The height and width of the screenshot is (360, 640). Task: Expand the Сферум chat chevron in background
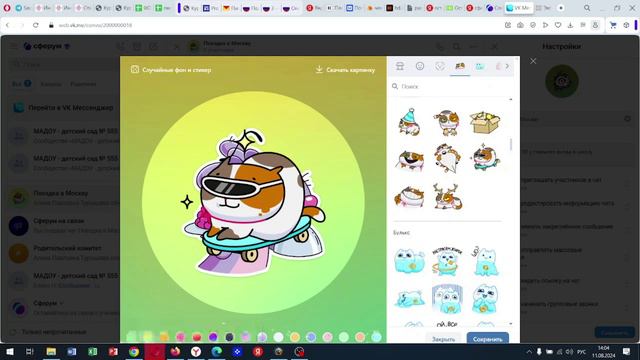point(62,303)
